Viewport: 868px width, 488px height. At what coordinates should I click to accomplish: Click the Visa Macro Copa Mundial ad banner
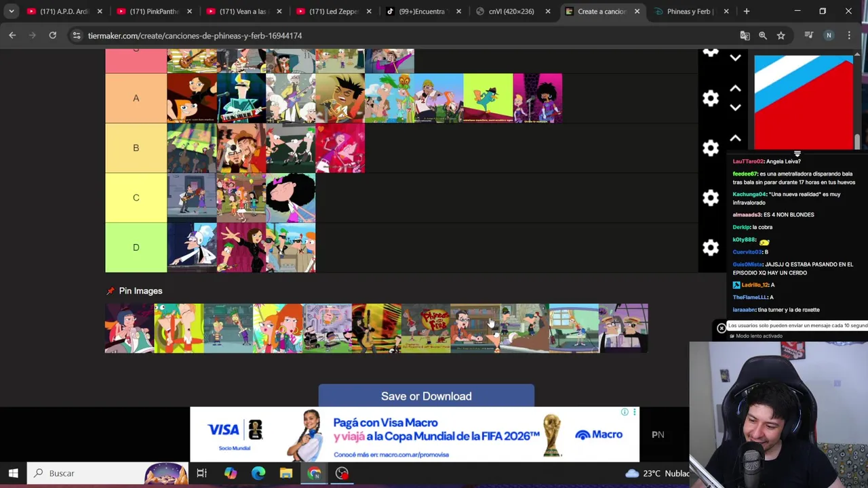point(414,434)
